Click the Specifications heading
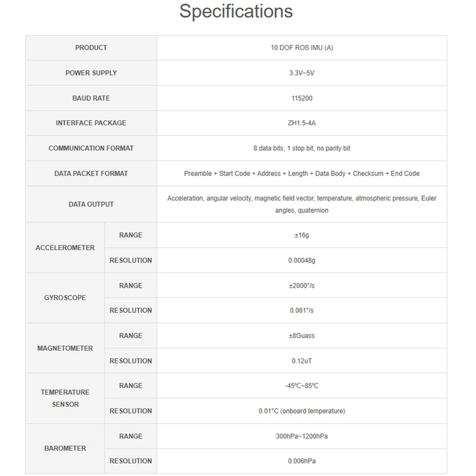 [236, 11]
